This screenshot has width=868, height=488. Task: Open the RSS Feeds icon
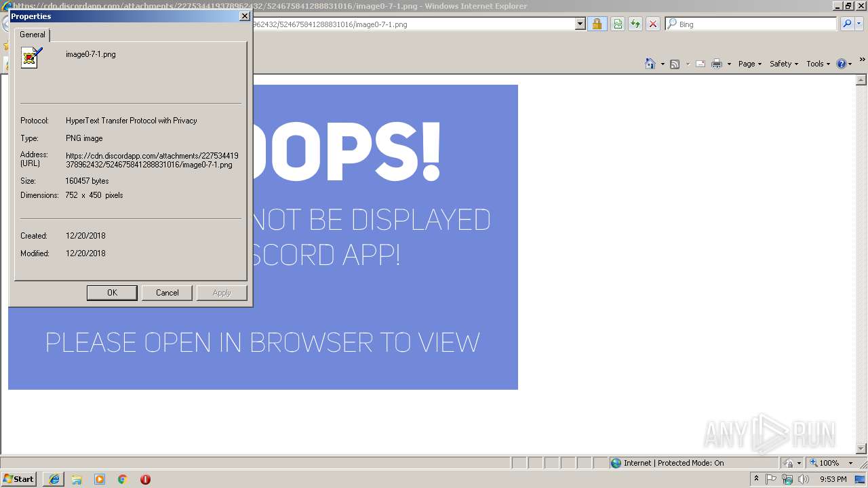pos(675,64)
